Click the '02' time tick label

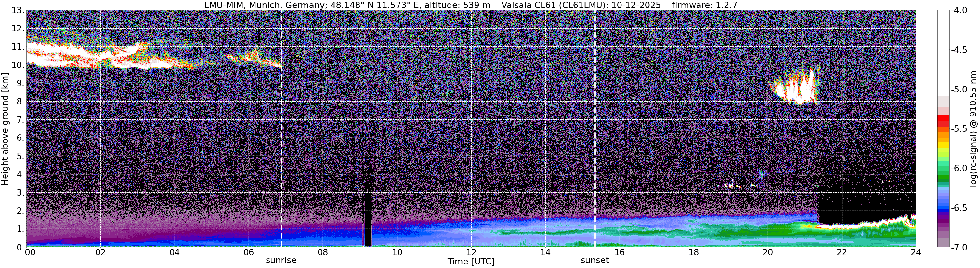[100, 252]
